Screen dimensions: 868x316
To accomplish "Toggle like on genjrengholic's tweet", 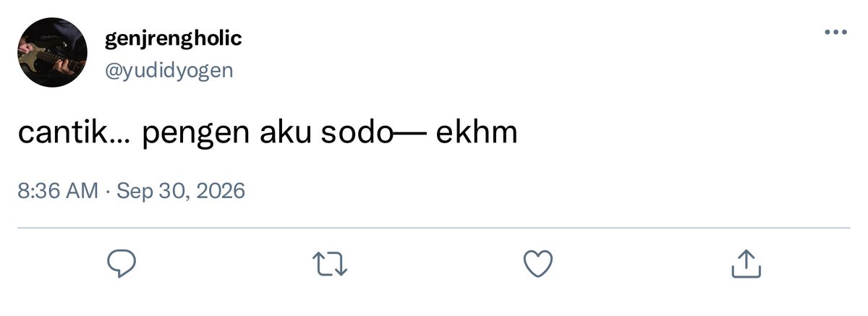I will (x=537, y=264).
